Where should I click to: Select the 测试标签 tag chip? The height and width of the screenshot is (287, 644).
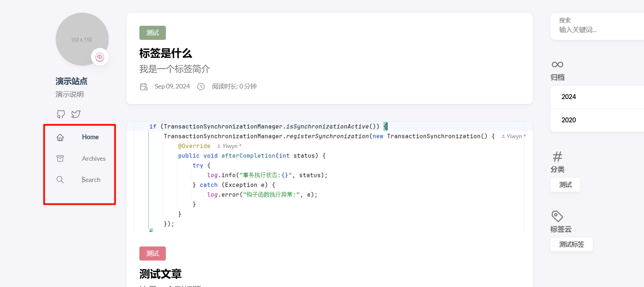pos(572,244)
